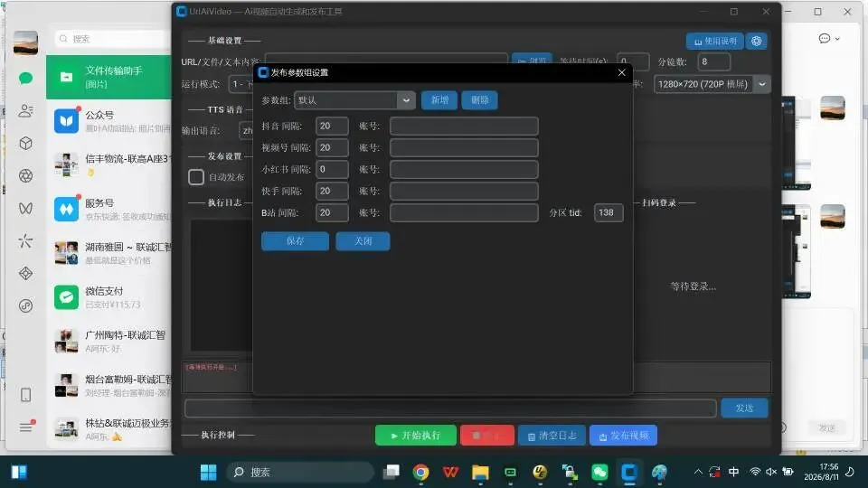Open the settings gear in UtiAIVideo

756,41
